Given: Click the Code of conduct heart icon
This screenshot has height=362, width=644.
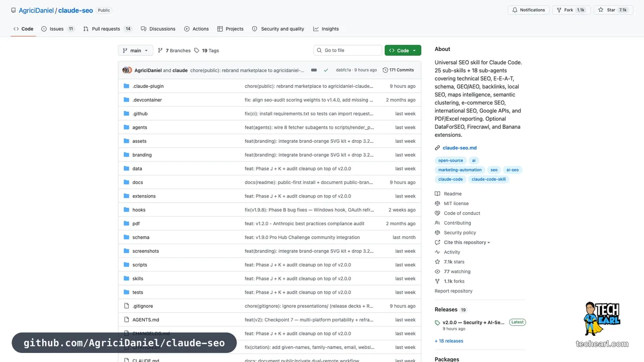Looking at the screenshot, I should (x=437, y=213).
